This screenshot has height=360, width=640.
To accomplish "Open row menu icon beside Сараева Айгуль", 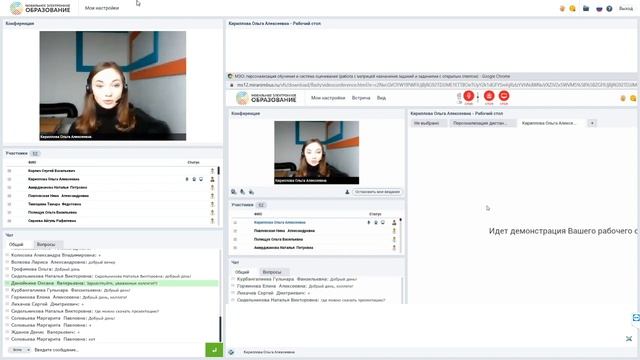I will [9, 221].
